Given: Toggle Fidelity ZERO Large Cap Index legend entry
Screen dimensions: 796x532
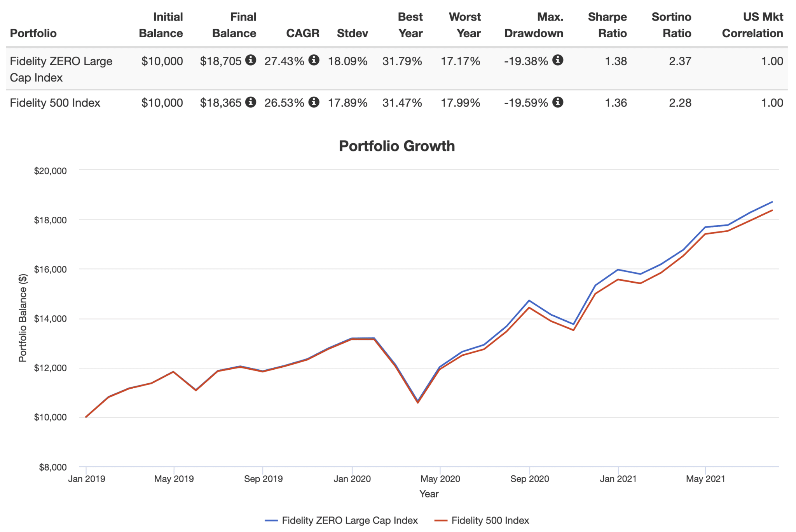Looking at the screenshot, I should (341, 520).
